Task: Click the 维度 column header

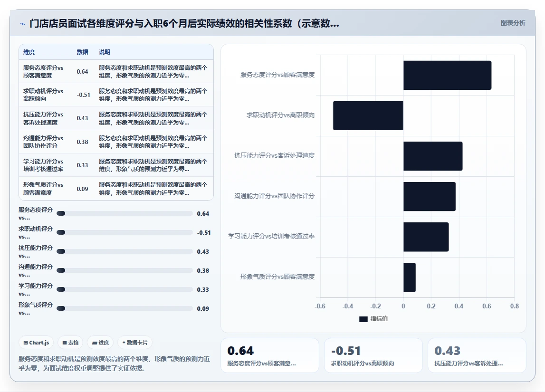Action: (x=29, y=52)
